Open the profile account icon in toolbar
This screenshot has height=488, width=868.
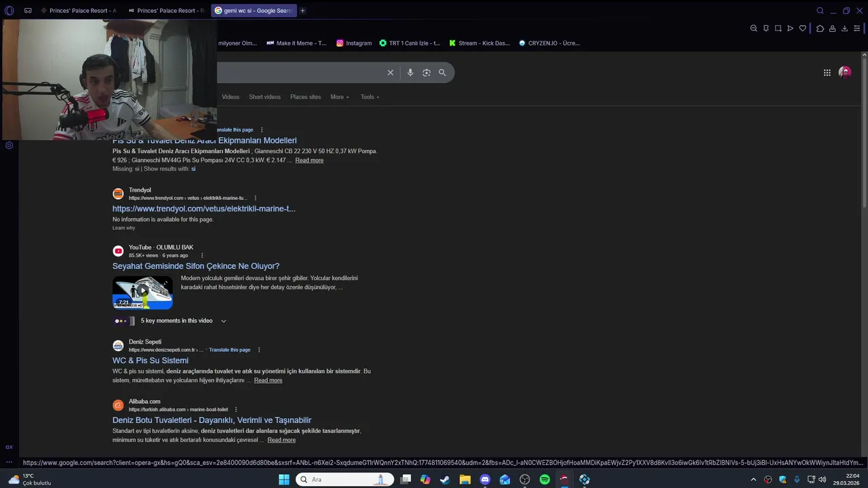pos(832,28)
